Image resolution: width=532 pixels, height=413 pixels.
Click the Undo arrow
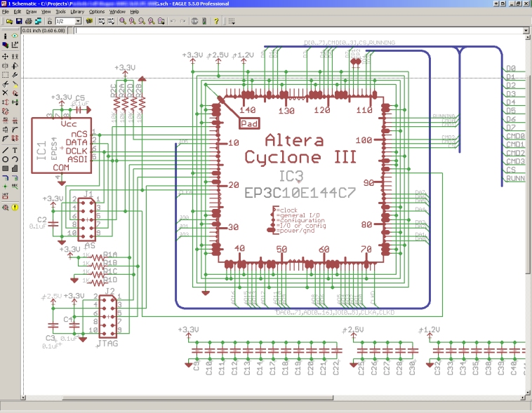tap(173, 21)
